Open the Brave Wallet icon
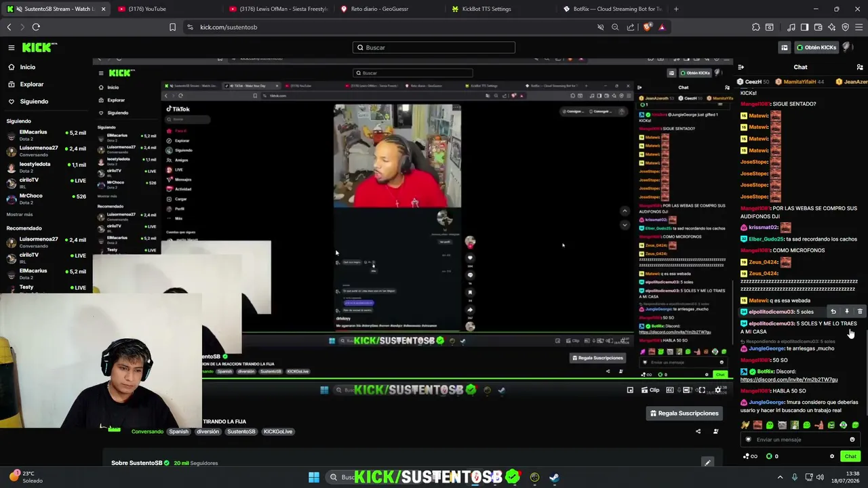 click(818, 27)
